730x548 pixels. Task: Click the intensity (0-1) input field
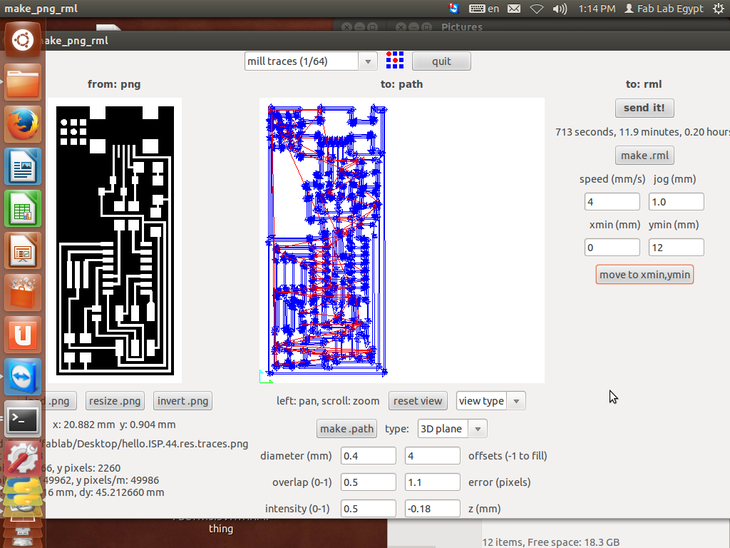click(x=368, y=508)
